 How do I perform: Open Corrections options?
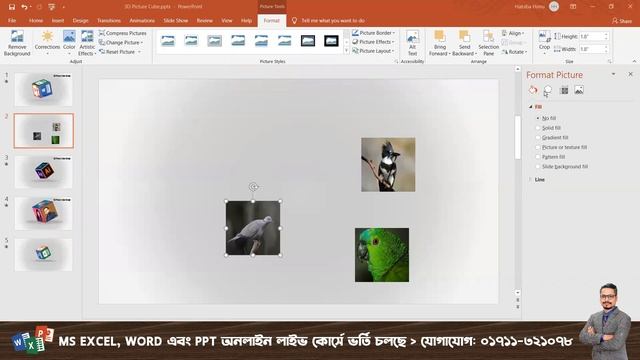47,43
